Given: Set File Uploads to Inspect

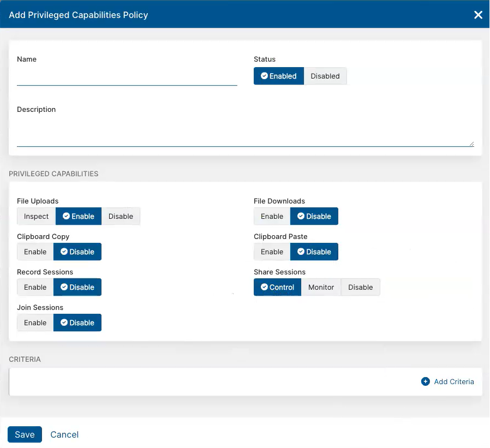Looking at the screenshot, I should 36,216.
